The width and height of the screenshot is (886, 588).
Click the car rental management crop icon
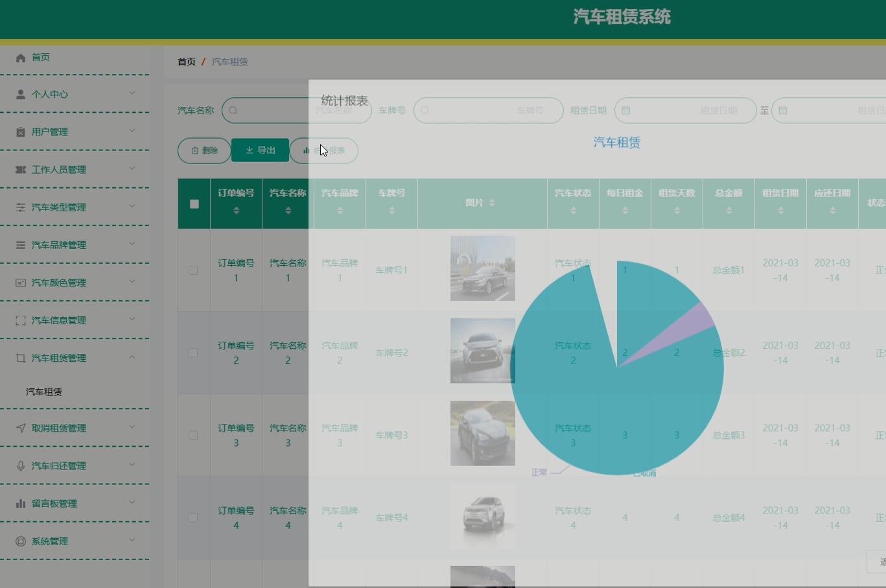click(21, 358)
